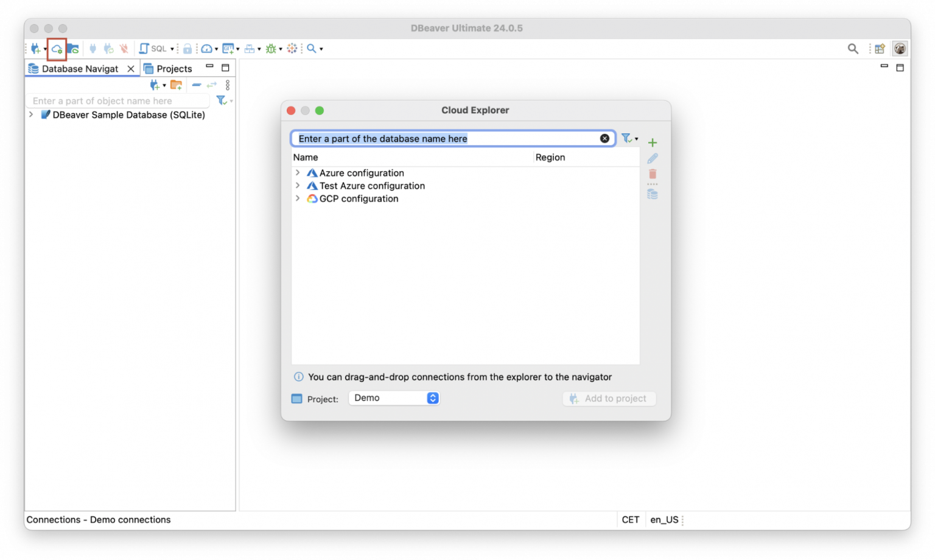Open the Cloud Explorer toolbar icon
Image resolution: width=935 pixels, height=560 pixels.
tap(56, 49)
